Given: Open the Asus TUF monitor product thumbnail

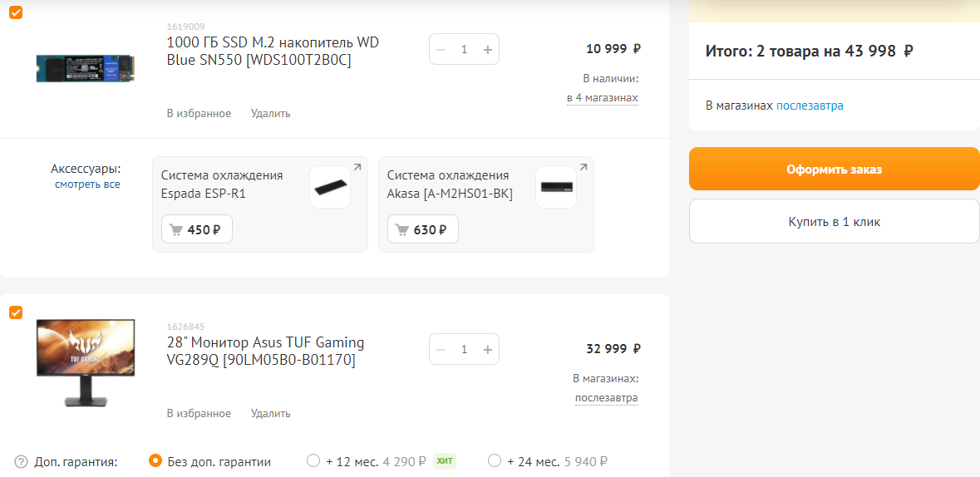Looking at the screenshot, I should coord(86,363).
